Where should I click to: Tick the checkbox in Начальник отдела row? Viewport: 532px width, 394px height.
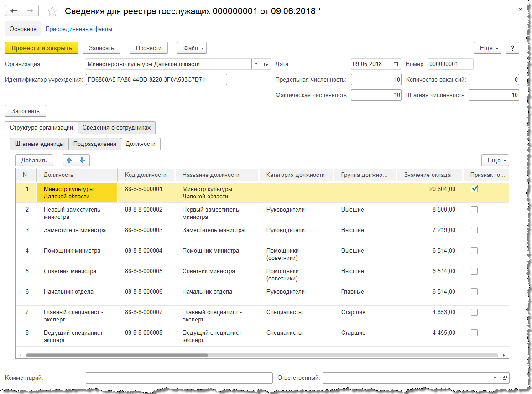474,292
